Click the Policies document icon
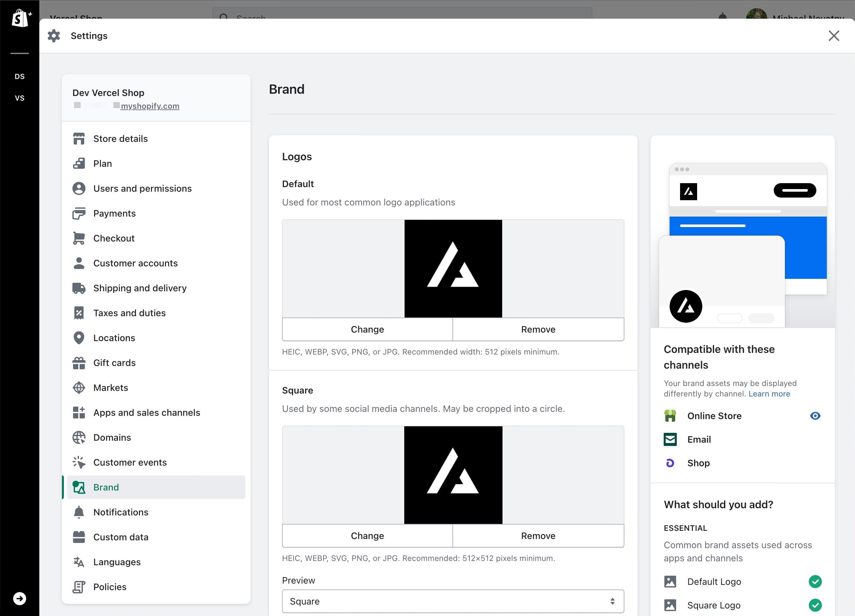 (x=79, y=587)
